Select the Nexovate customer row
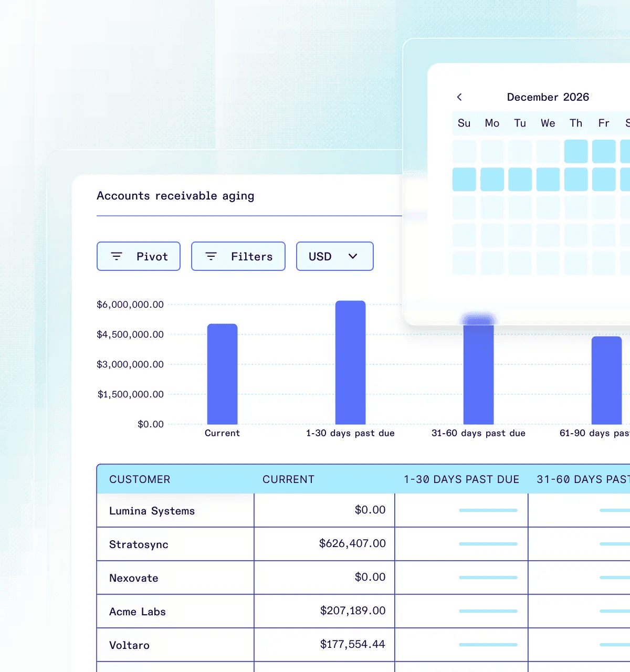Screen dimensions: 630x672 pos(133,578)
